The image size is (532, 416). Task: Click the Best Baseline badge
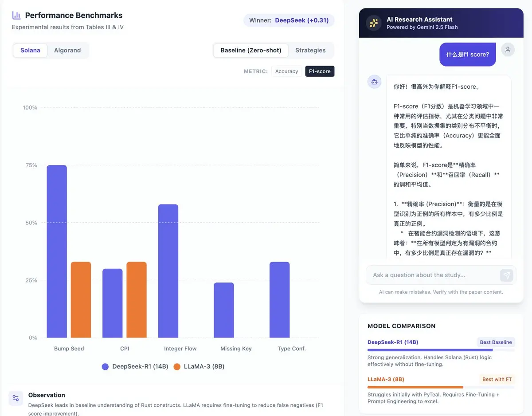coord(496,342)
